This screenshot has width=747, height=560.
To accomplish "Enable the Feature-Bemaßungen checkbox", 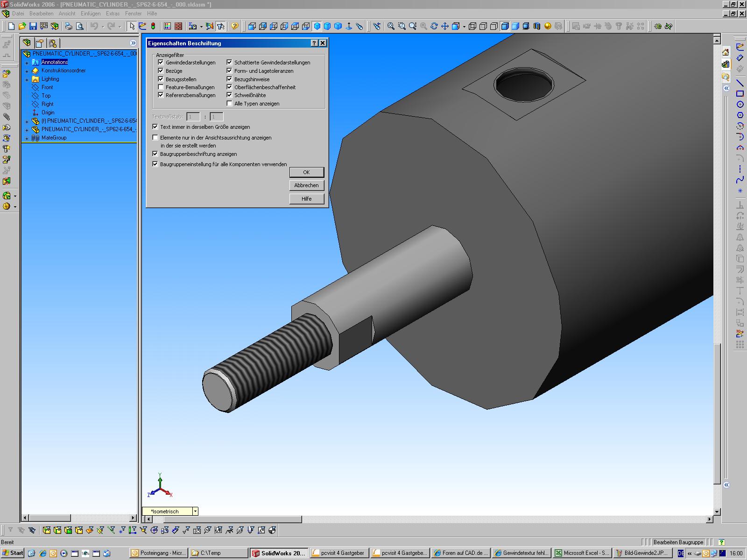I will tap(161, 87).
